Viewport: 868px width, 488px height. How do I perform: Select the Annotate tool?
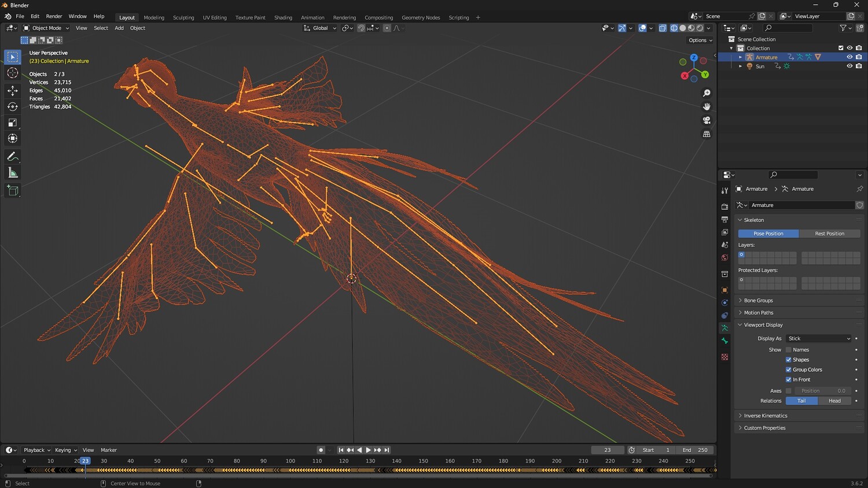[x=12, y=157]
